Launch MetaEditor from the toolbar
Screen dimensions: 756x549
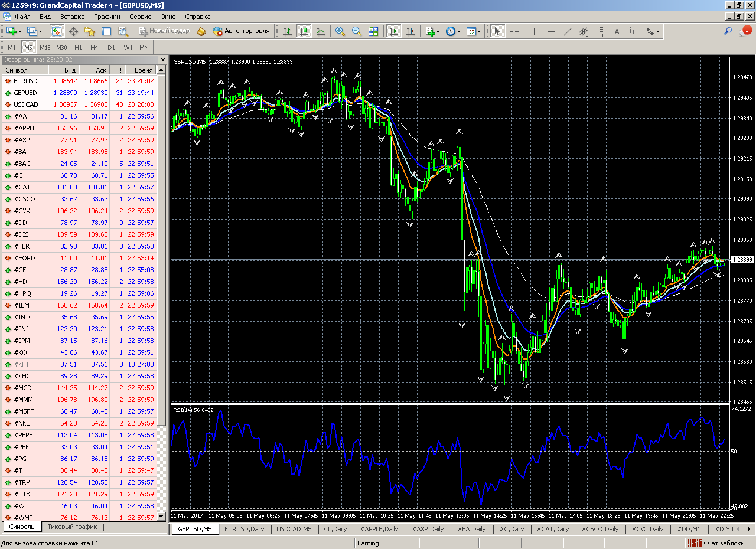201,31
